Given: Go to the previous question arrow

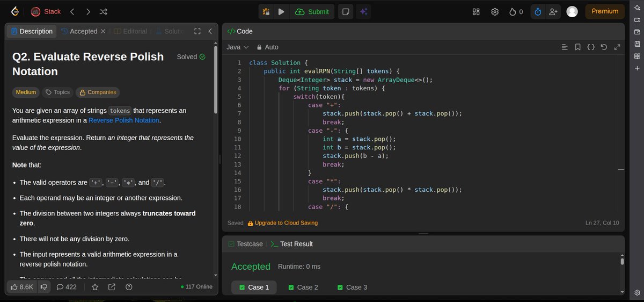Looking at the screenshot, I should [72, 11].
